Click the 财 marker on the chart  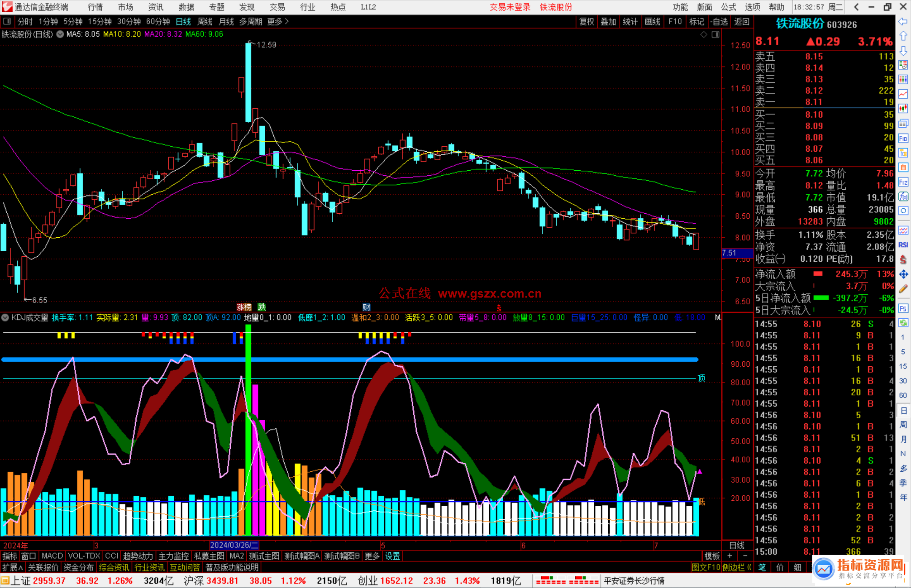(x=366, y=307)
